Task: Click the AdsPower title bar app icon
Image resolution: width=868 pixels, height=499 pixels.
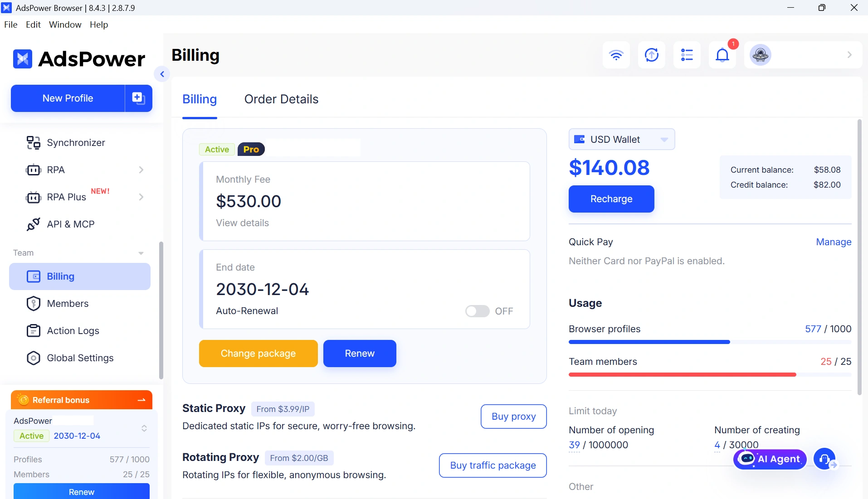Action: [6, 8]
